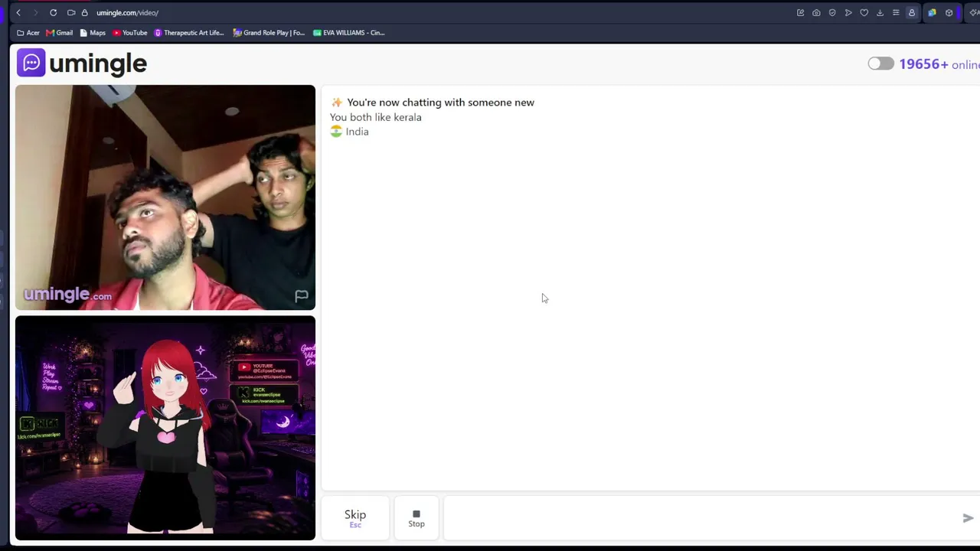Add page to favorites with heart icon
Screen dimensions: 980x551
(x=864, y=13)
